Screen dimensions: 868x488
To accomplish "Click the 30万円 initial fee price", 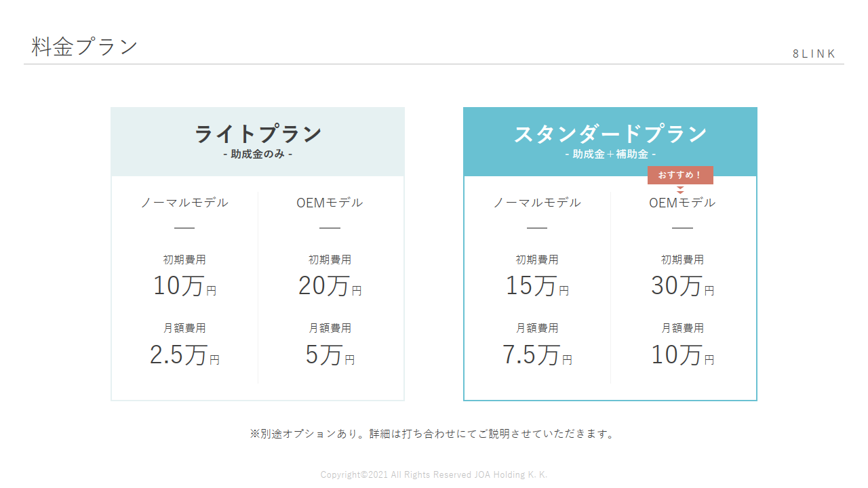I will coord(682,286).
